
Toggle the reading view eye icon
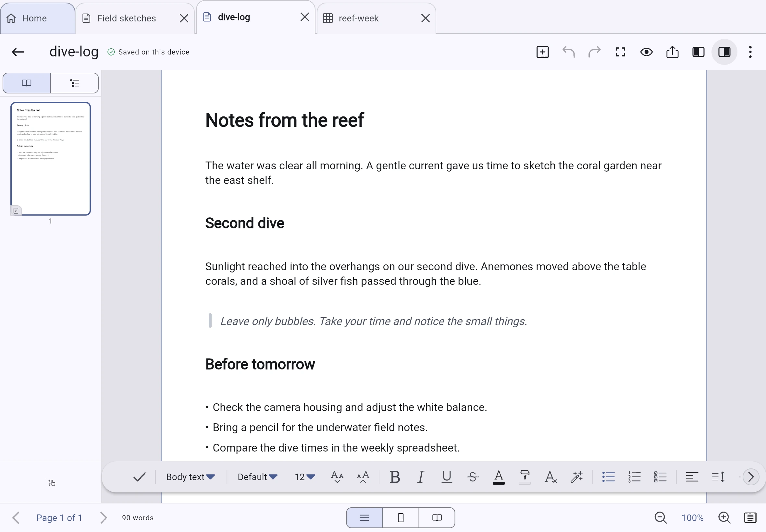point(646,52)
